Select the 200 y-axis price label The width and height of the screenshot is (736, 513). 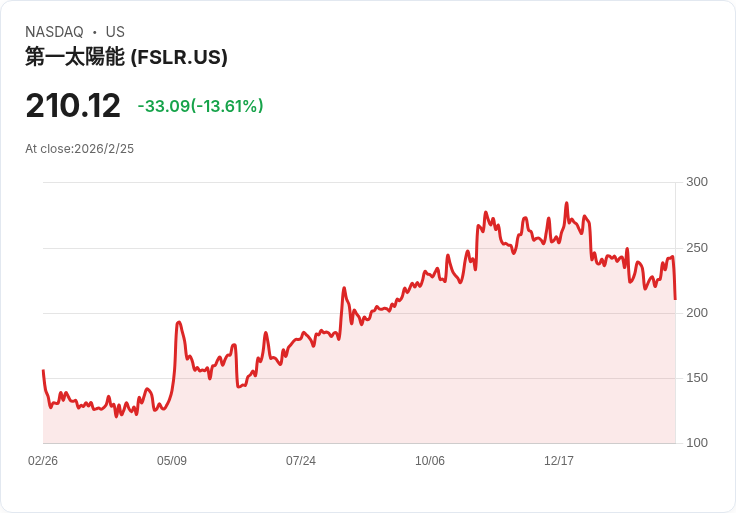[696, 313]
